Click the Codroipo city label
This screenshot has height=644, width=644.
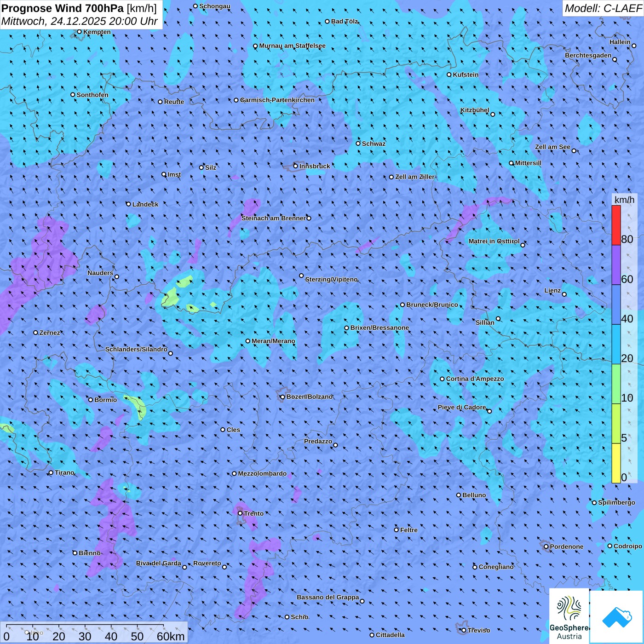click(627, 546)
